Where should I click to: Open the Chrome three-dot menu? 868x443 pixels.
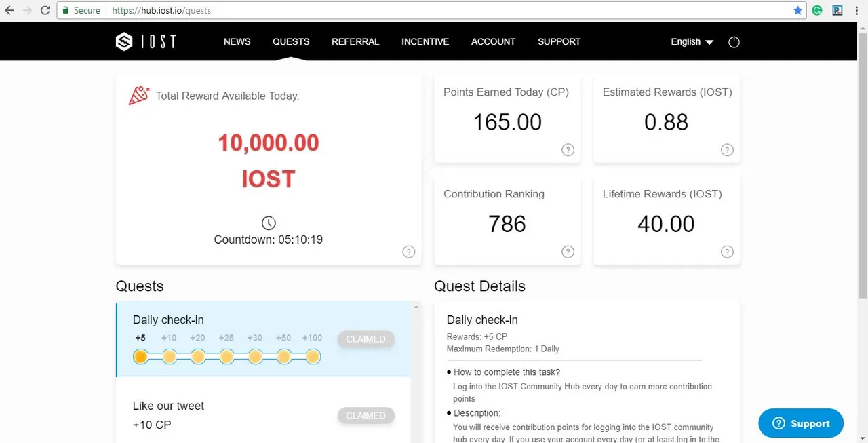(858, 11)
